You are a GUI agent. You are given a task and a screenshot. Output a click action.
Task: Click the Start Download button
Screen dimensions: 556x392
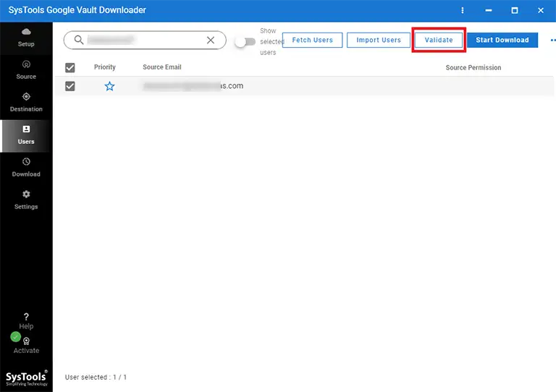[502, 40]
